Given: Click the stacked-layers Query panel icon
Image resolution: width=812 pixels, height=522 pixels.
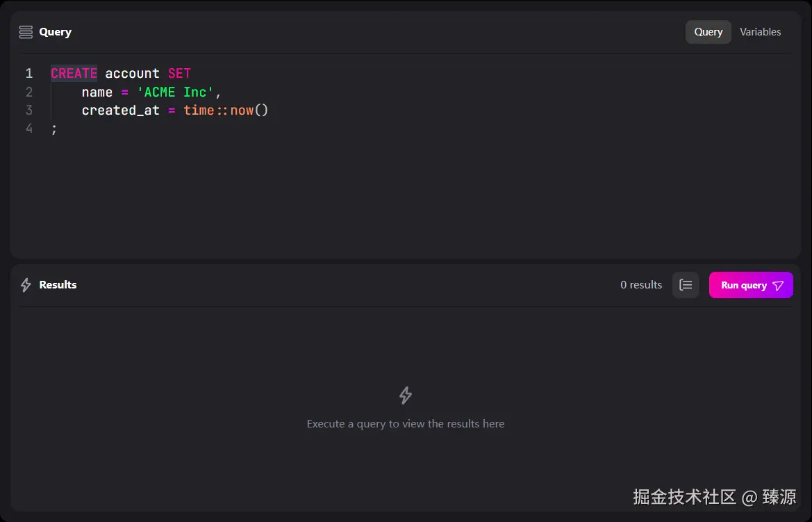Looking at the screenshot, I should coord(26,32).
